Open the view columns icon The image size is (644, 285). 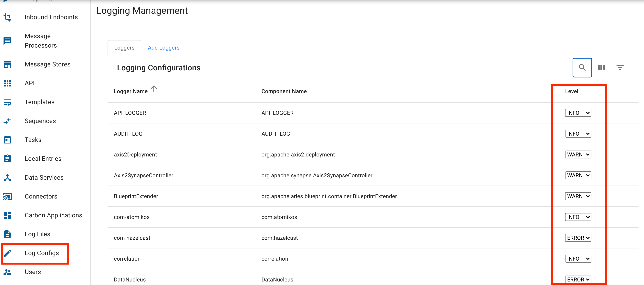point(601,68)
